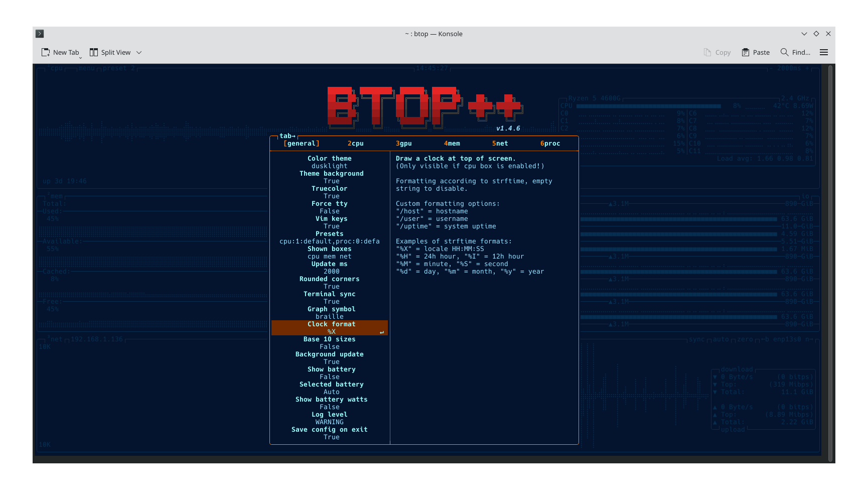
Task: Click the dimmed menu button in btop header
Action: [x=87, y=68]
